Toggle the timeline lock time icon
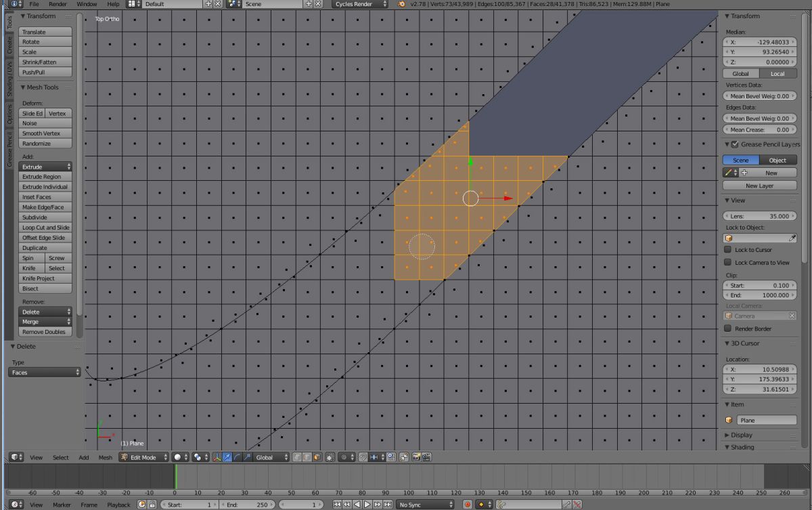This screenshot has height=510, width=812. (152, 505)
